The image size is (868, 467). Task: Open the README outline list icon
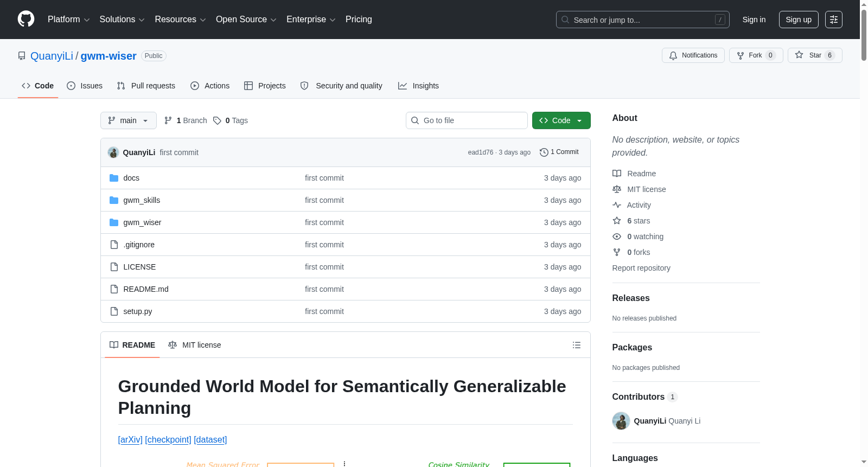click(x=577, y=345)
